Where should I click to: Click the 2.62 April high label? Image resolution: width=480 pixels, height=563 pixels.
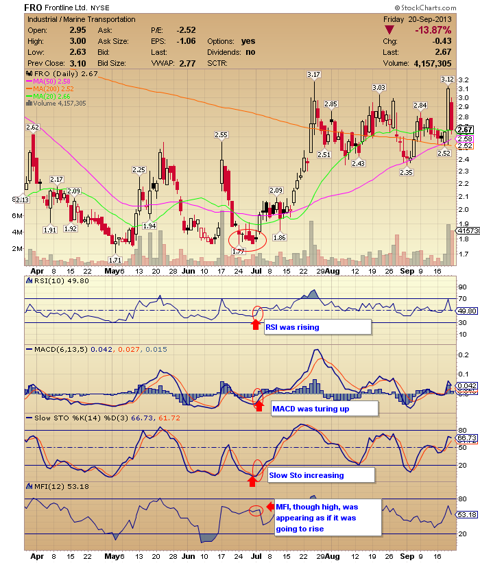pos(33,127)
